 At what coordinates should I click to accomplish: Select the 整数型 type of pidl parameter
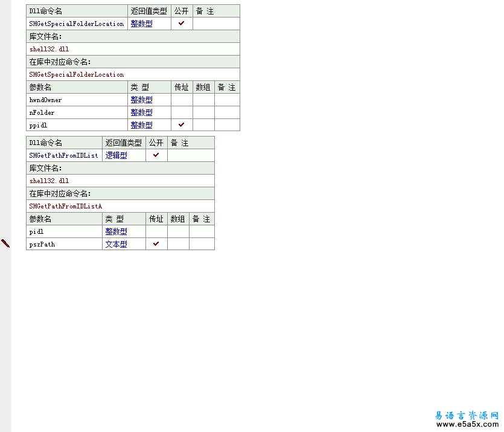pos(116,231)
